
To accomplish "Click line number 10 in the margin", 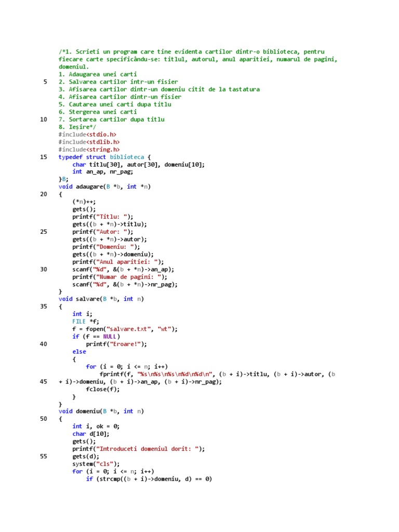I will [44, 119].
